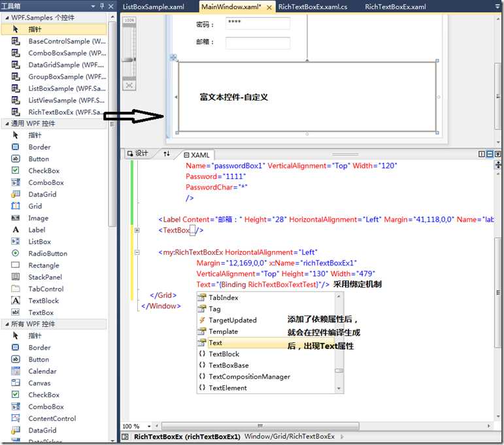Screen dimensions: 504x445
Task: Select TextCompositionManager in IntelliSense list
Action: coord(267,376)
